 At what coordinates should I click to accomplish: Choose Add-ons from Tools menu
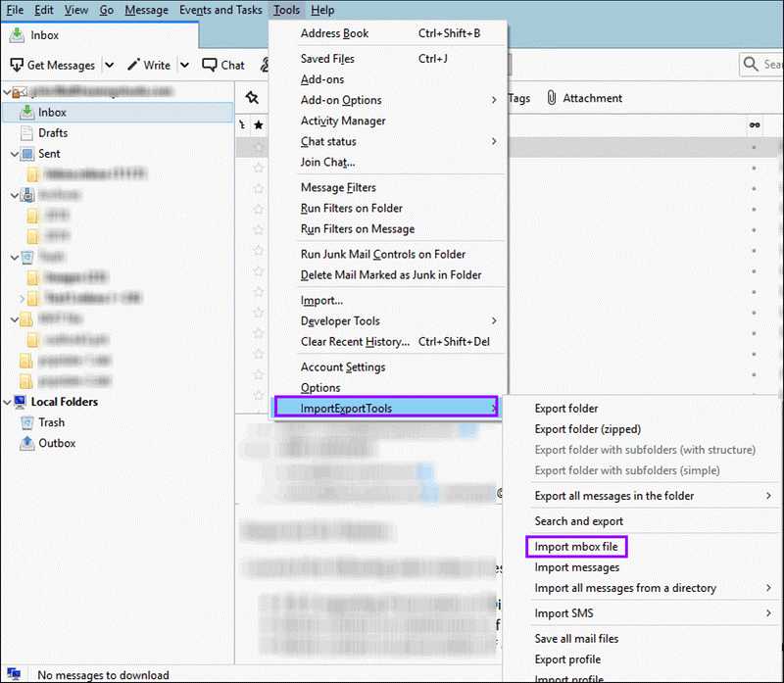point(390,79)
